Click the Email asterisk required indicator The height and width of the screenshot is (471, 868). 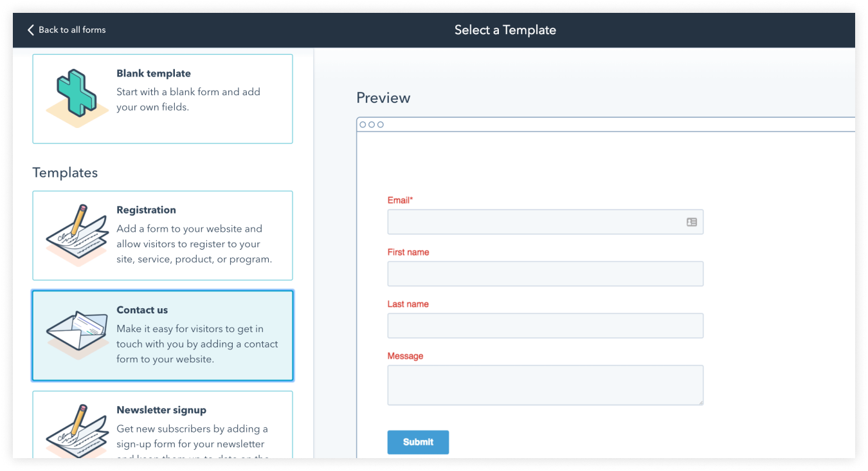tap(412, 200)
